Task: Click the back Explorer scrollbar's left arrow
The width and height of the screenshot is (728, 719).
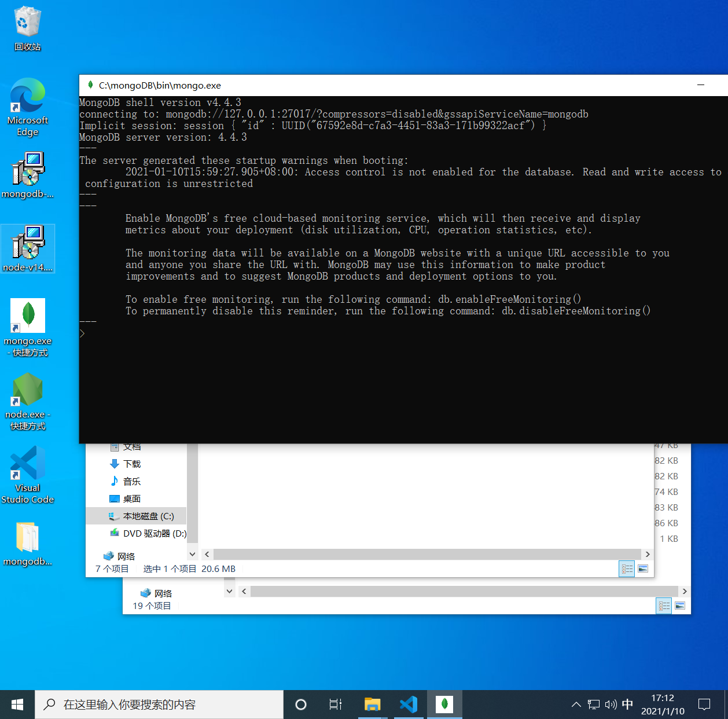Action: click(244, 591)
